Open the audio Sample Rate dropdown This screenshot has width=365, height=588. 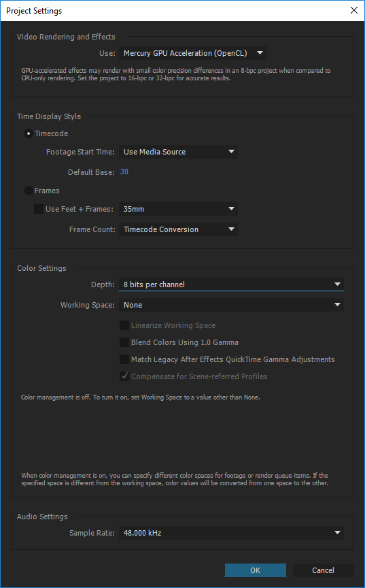tap(231, 533)
